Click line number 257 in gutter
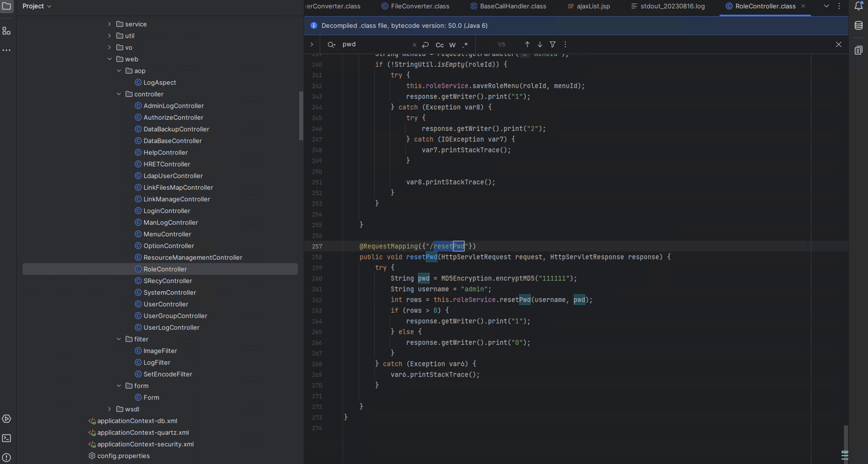 pos(317,246)
